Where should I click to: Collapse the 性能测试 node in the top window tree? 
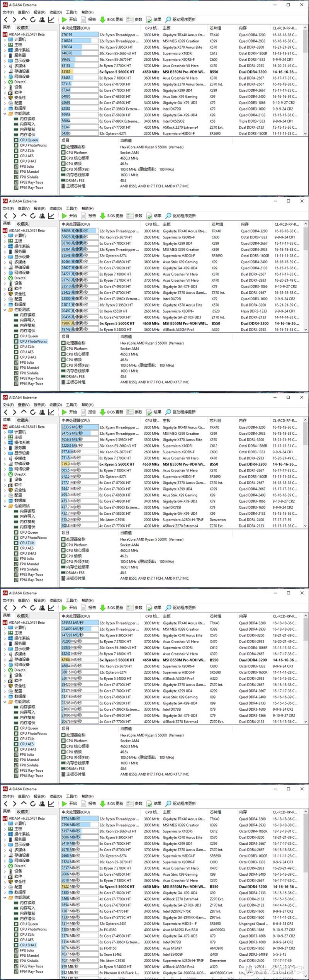pos(5,114)
